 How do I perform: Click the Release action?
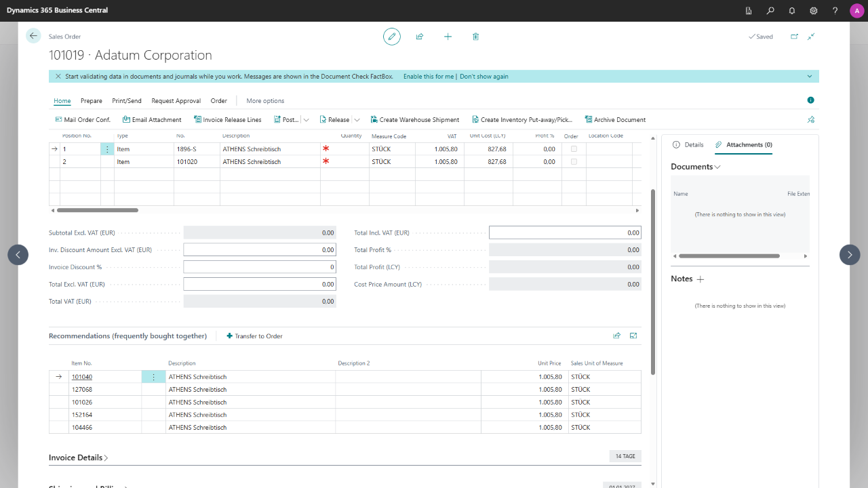coord(334,120)
